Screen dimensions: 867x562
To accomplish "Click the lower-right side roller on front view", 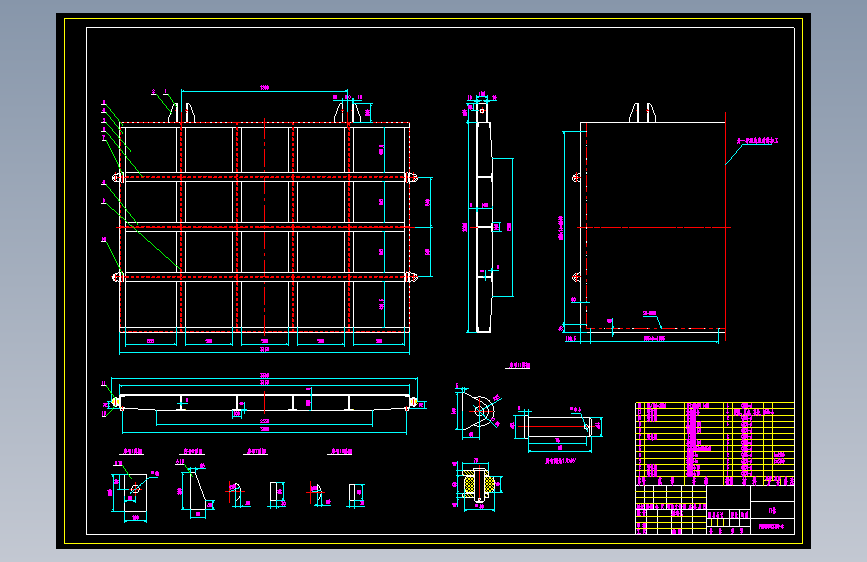I will coord(412,277).
